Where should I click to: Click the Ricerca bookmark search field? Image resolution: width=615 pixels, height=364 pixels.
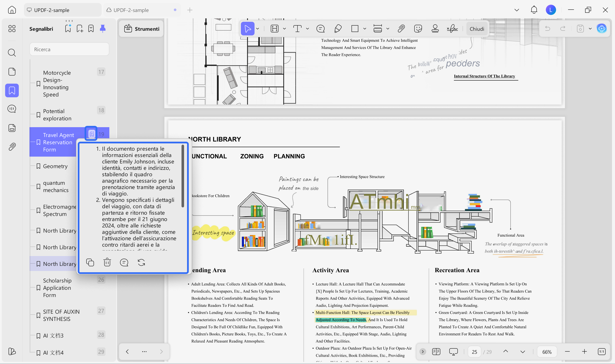click(x=69, y=49)
